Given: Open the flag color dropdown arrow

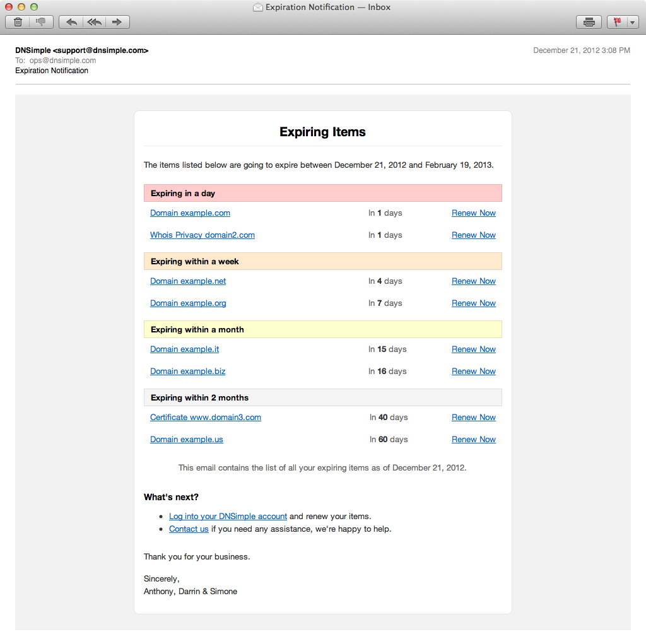Looking at the screenshot, I should tap(632, 22).
